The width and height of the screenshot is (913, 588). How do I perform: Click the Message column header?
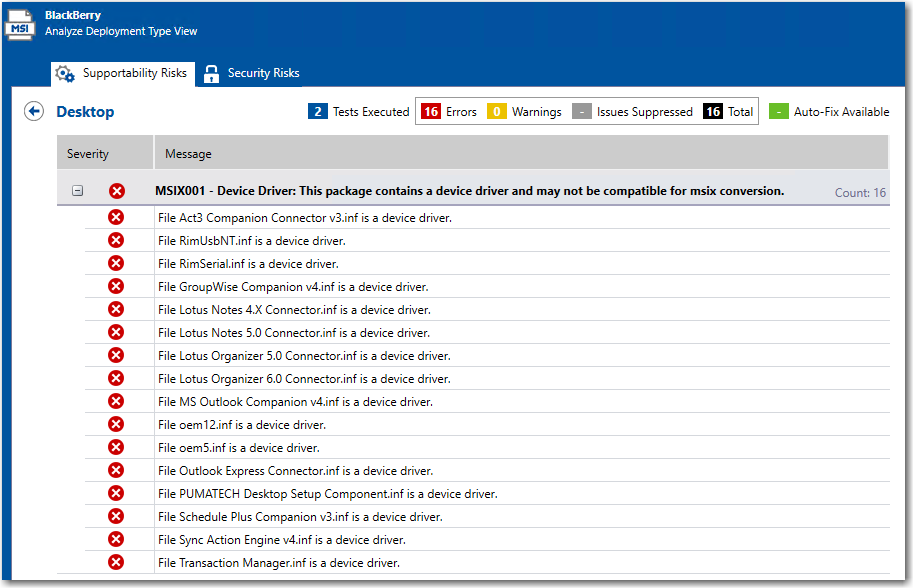pyautogui.click(x=188, y=154)
